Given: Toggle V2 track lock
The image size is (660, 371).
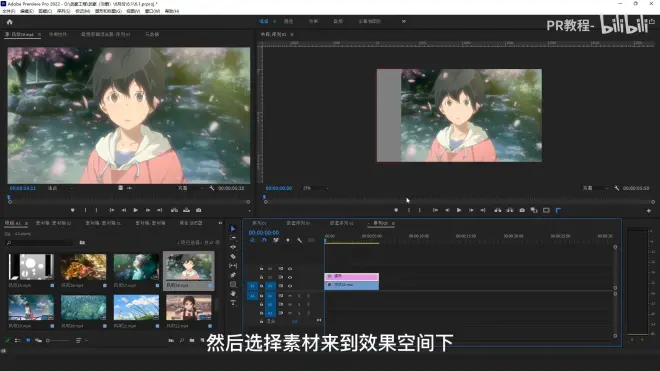Looking at the screenshot, I should (261, 278).
